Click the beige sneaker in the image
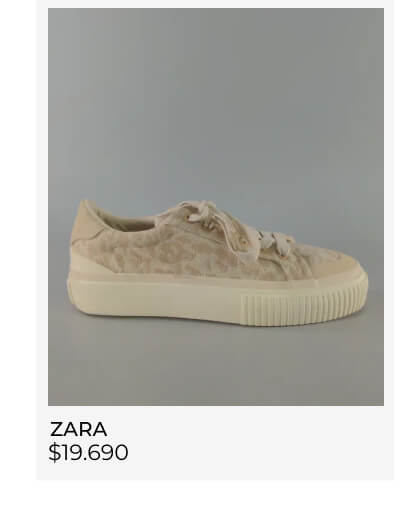 pyautogui.click(x=217, y=263)
